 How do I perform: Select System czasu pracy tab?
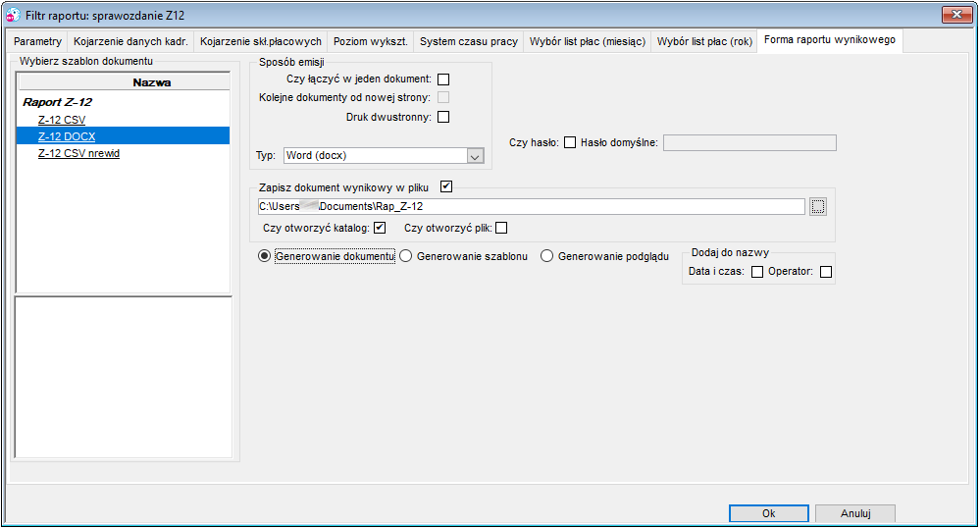point(469,41)
